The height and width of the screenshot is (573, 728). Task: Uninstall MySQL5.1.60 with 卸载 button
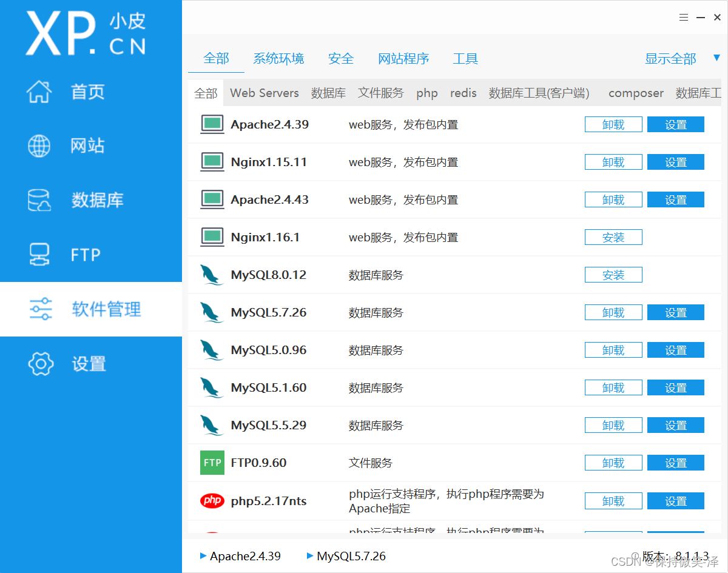(613, 387)
